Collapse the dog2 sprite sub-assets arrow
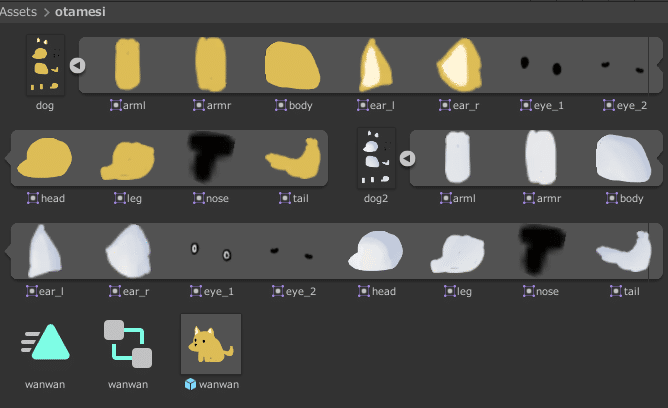Image resolution: width=668 pixels, height=408 pixels. 407,159
